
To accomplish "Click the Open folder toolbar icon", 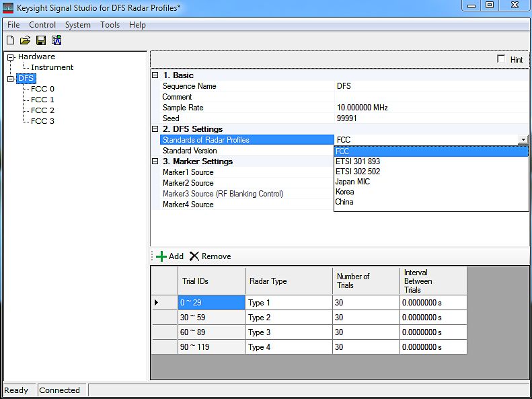I will (25, 40).
